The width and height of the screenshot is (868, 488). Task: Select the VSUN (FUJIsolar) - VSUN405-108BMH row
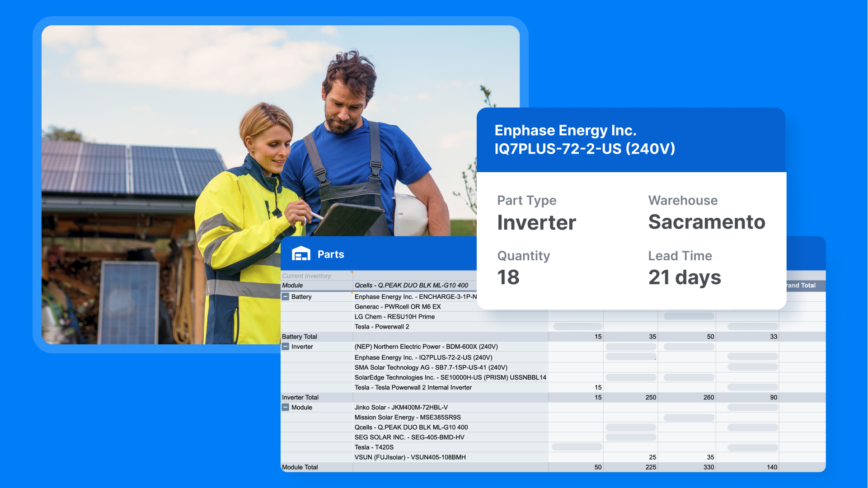(409, 457)
